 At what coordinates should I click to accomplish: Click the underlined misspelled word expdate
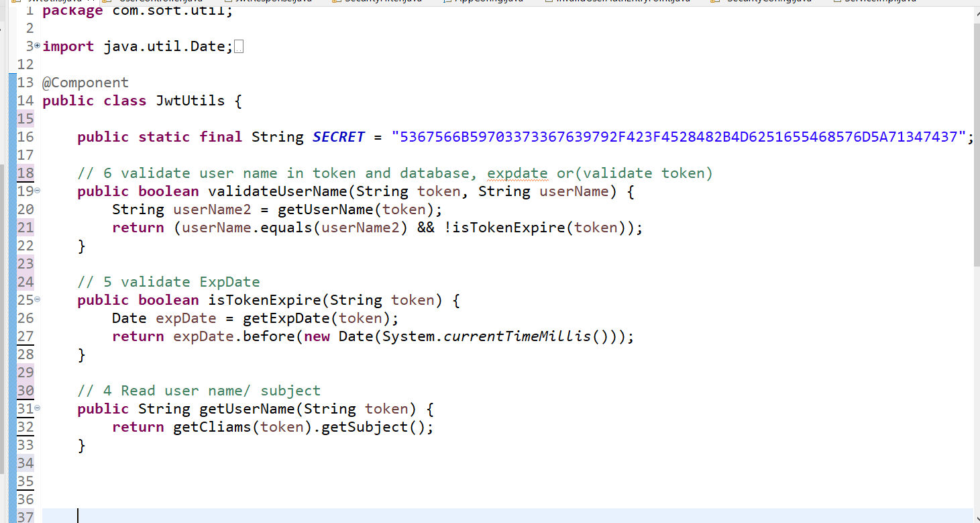(516, 173)
